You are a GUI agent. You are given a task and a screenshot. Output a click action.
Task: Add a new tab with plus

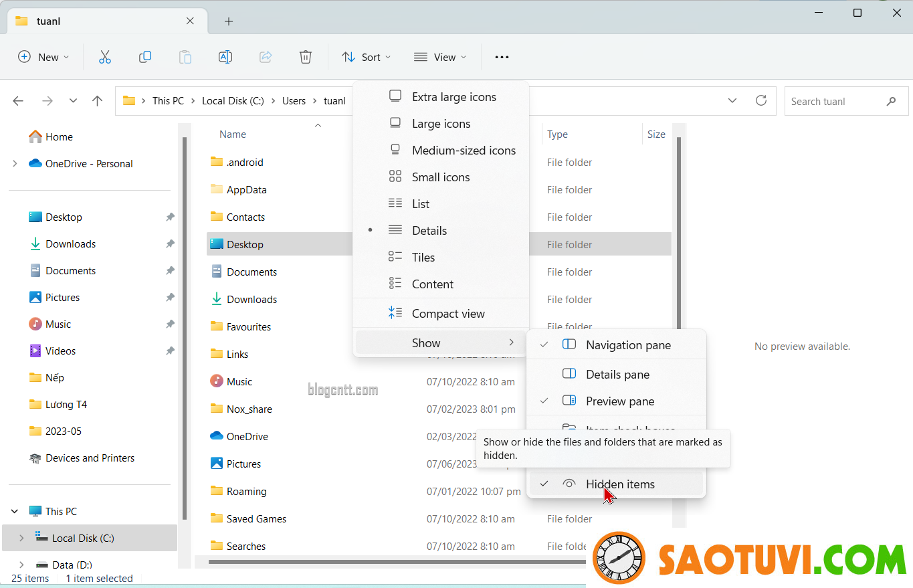point(229,21)
